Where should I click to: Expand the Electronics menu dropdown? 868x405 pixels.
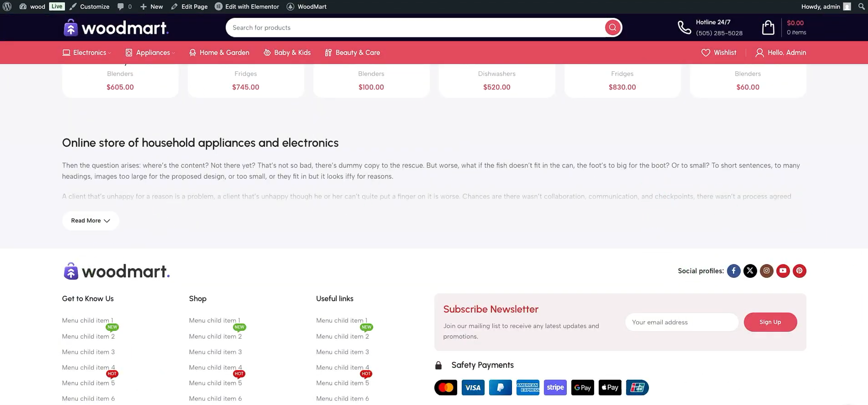87,52
